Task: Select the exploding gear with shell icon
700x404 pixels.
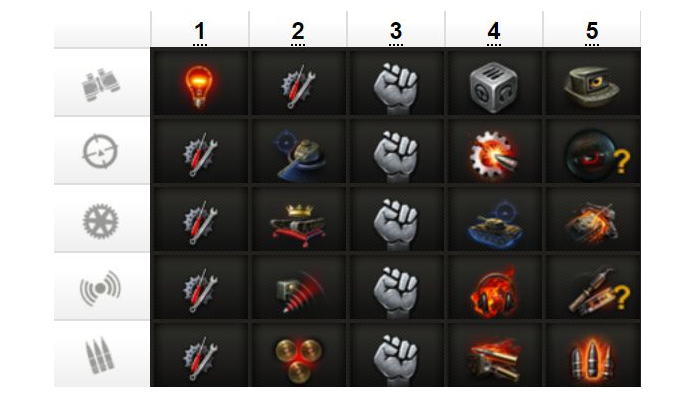Action: 494,154
